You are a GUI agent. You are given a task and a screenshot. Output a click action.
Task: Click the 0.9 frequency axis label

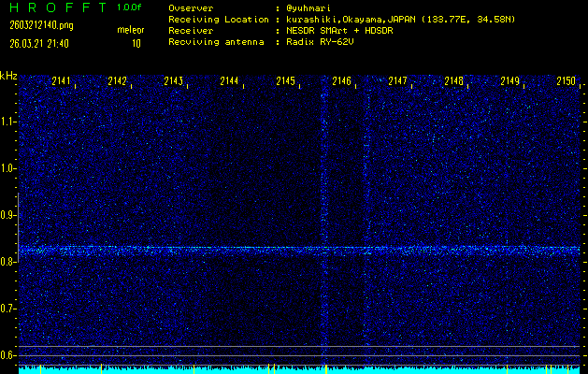click(8, 215)
